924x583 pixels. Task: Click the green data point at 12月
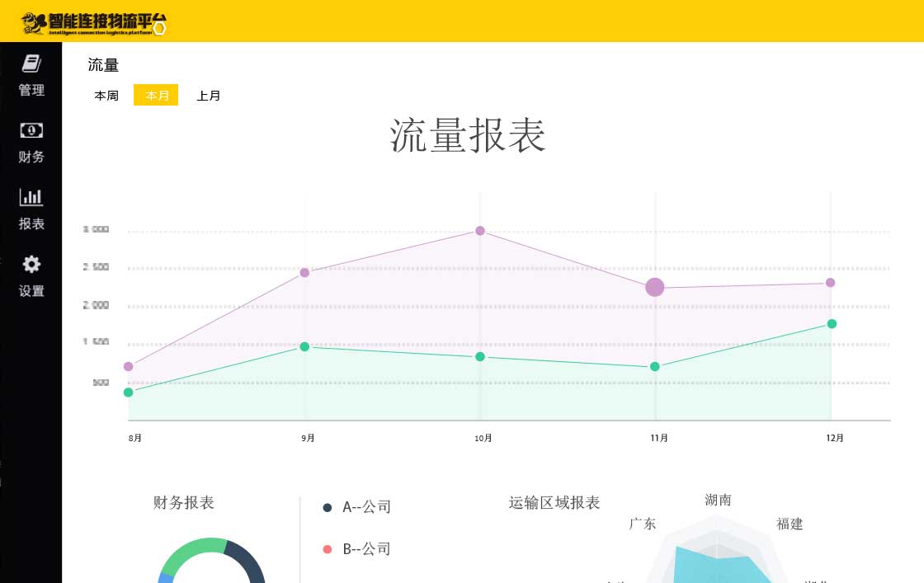pyautogui.click(x=832, y=324)
